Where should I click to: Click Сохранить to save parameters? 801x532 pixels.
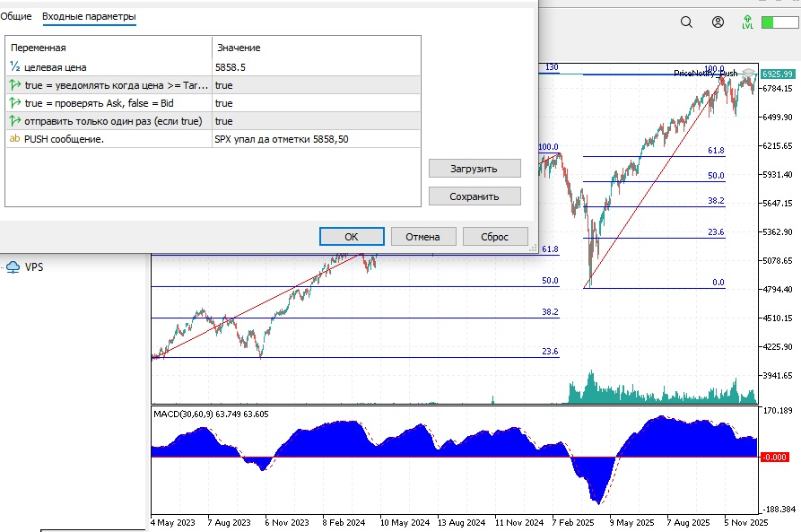(x=475, y=196)
